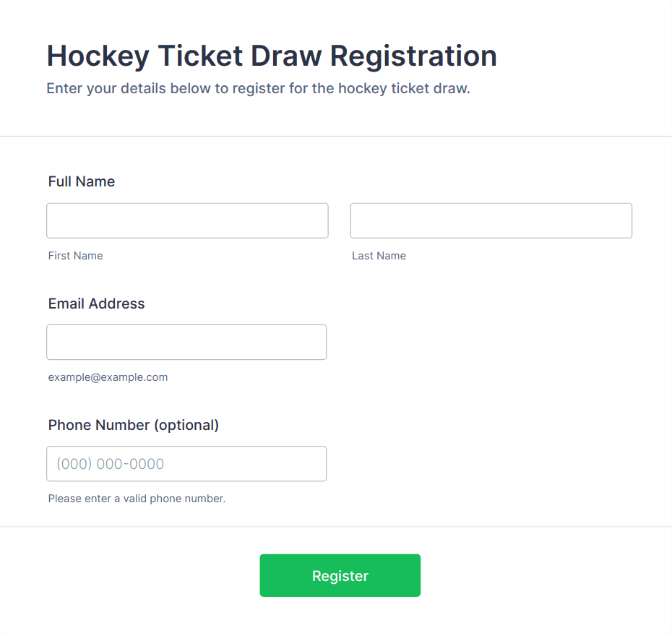Click the Last Name sublabel text

(x=379, y=256)
